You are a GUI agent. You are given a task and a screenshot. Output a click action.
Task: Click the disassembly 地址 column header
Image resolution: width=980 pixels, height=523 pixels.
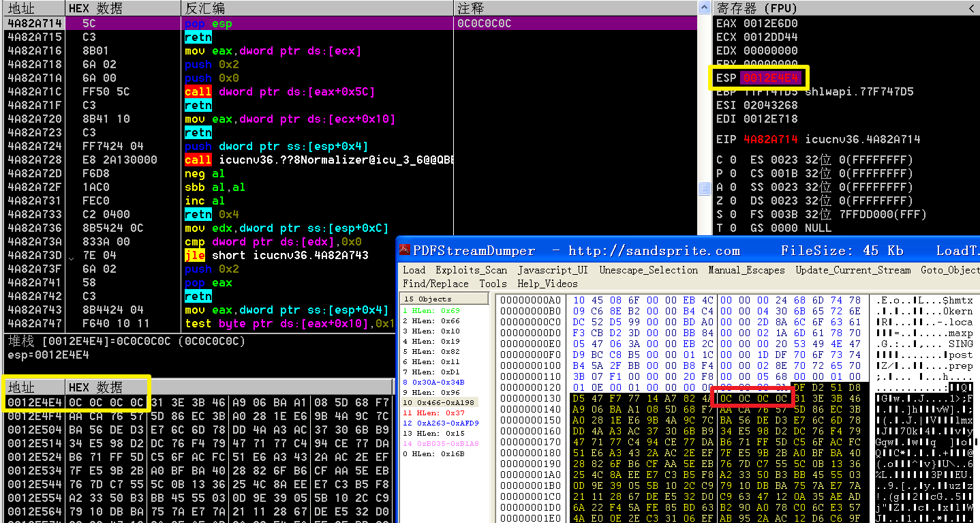[34, 8]
